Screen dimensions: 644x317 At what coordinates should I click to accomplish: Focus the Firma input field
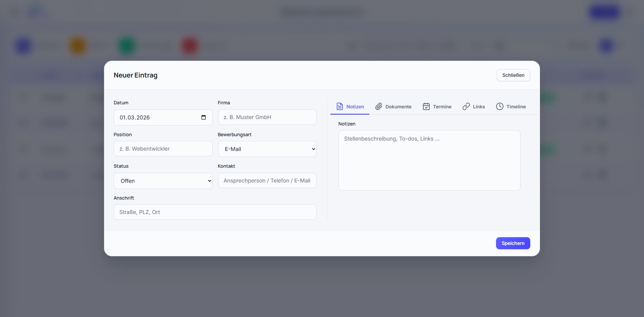(x=267, y=117)
